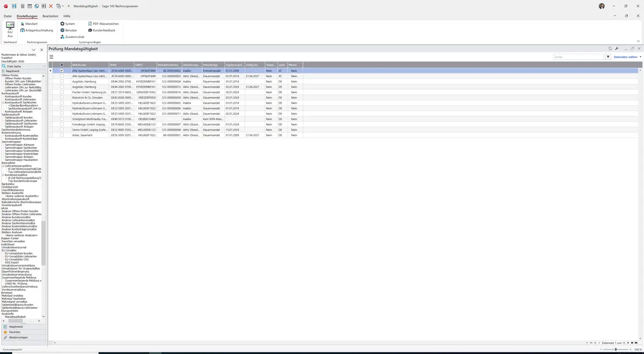
Task: Click the calendar icon in the quick access toolbar
Action: click(30, 6)
